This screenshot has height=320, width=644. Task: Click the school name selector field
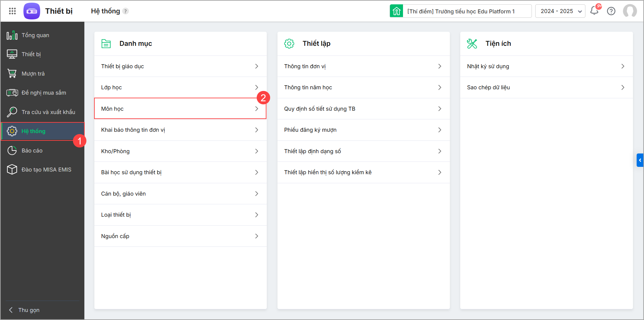pyautogui.click(x=467, y=11)
